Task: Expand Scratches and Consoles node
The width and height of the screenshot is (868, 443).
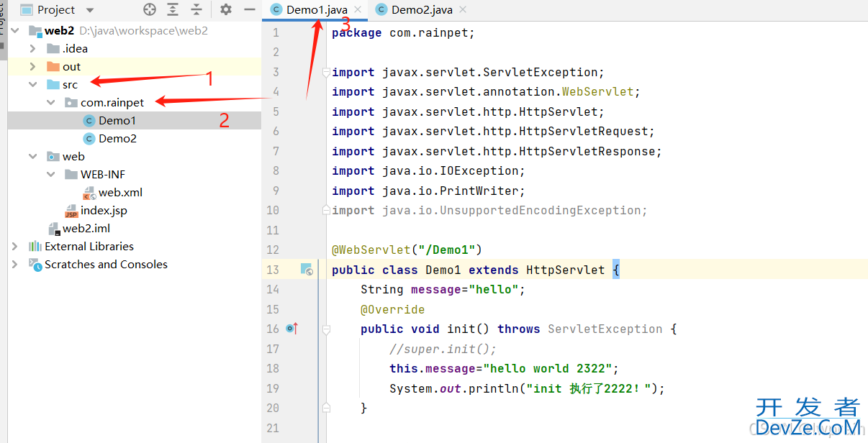Action: [x=15, y=265]
